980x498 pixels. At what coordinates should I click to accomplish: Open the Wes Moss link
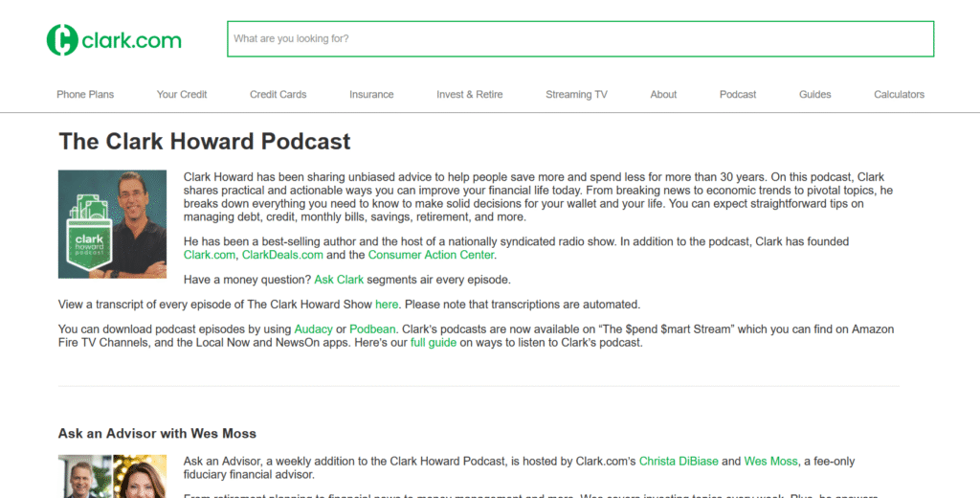pos(770,461)
